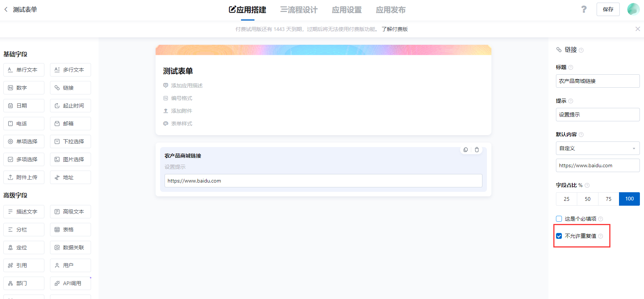Click the 保存 button
Image resolution: width=644 pixels, height=299 pixels.
(608, 9)
